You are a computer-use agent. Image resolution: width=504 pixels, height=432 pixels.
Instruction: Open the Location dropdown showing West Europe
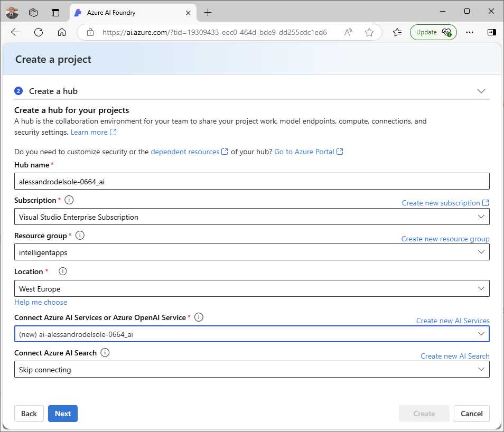(x=251, y=288)
